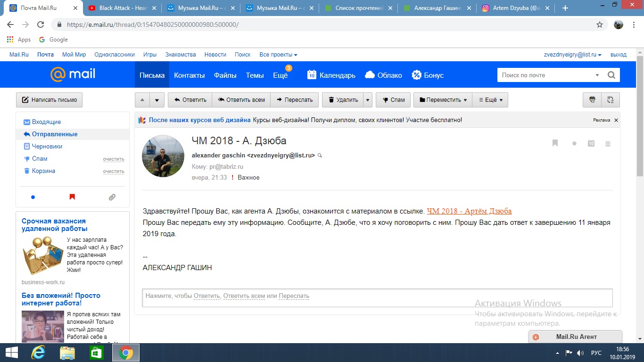644x362 pixels.
Task: Click the translate/convert icon in toolbar
Action: 611,100
